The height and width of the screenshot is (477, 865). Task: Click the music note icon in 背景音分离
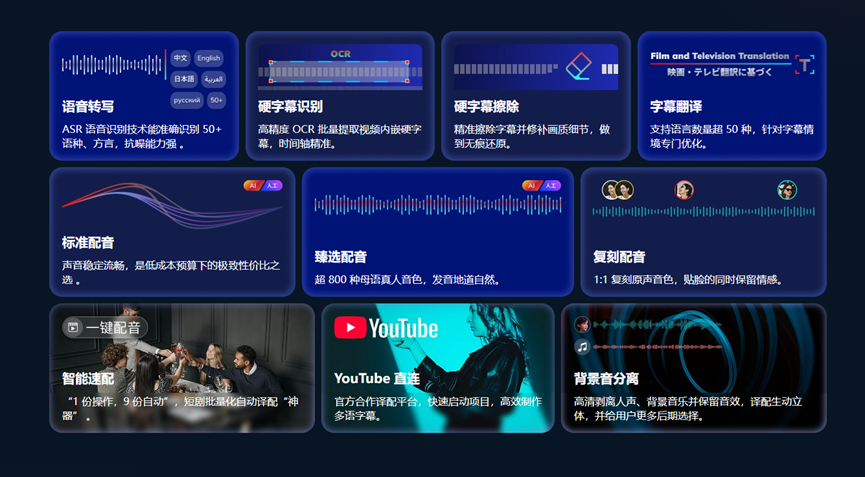pyautogui.click(x=582, y=347)
